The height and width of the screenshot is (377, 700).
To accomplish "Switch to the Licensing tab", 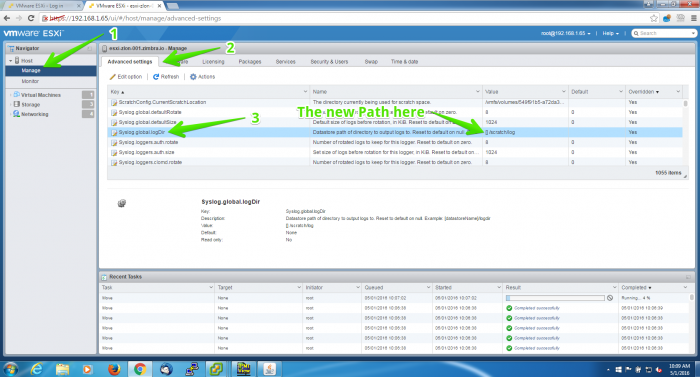I will pyautogui.click(x=213, y=62).
